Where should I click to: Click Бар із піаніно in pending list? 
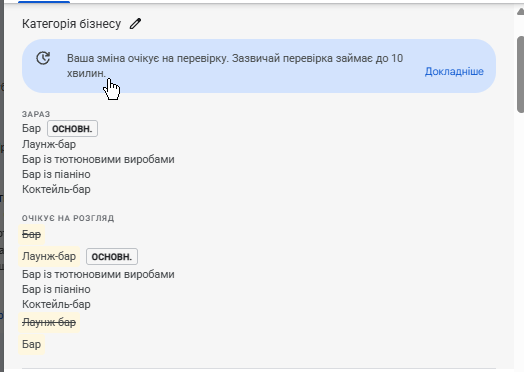coord(56,289)
